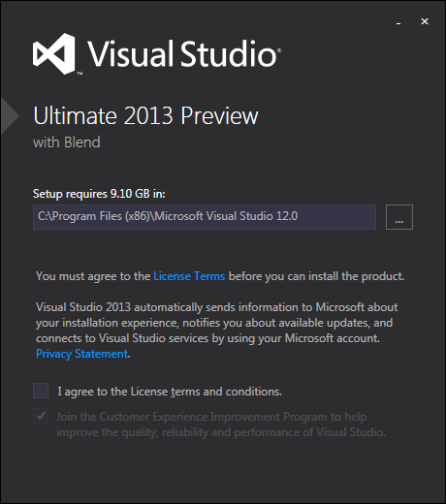Click the Visual Studio logo icon

coord(54,53)
